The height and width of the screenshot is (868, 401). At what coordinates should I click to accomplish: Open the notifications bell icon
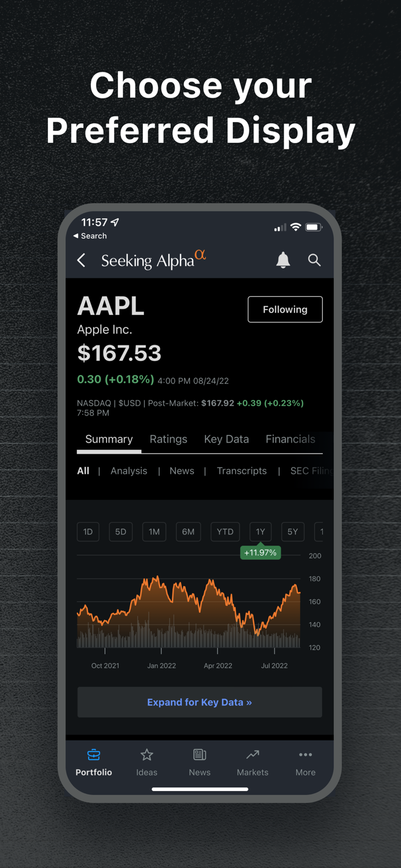click(x=283, y=260)
